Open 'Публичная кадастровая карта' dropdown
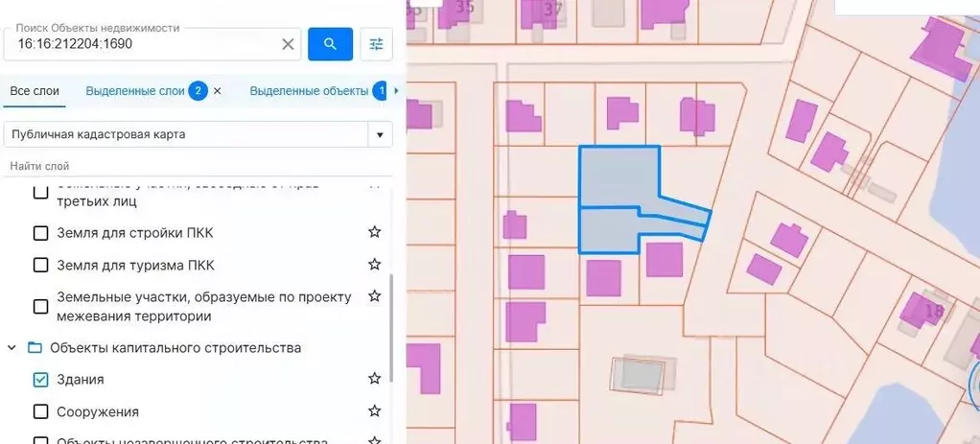Viewport: 980px width, 444px height. 381,135
